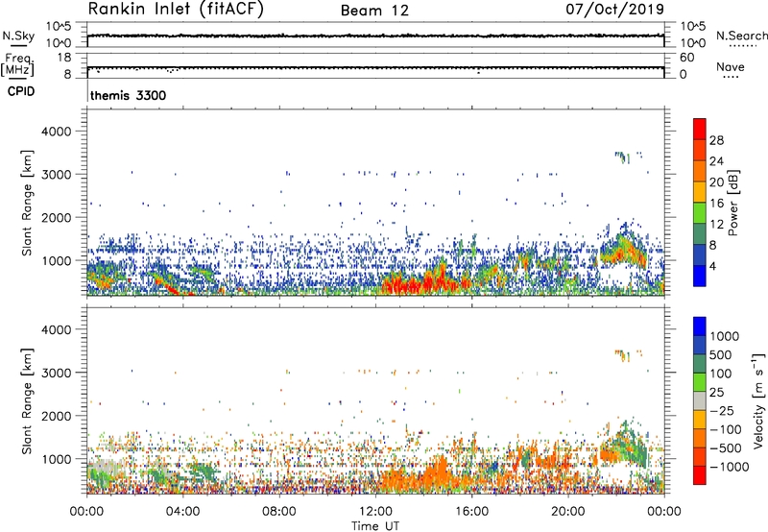Click the '04:00' time axis tick
The image size is (768, 532).
tap(183, 512)
